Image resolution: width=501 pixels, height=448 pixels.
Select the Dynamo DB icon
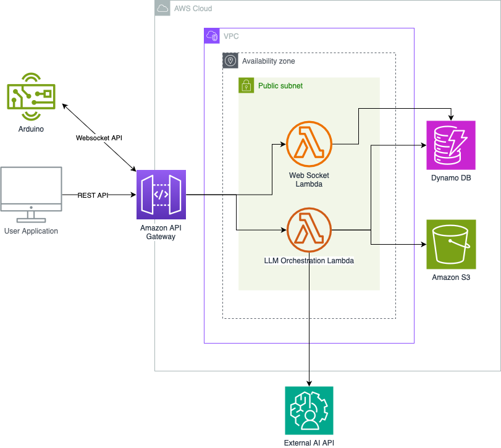pos(451,145)
